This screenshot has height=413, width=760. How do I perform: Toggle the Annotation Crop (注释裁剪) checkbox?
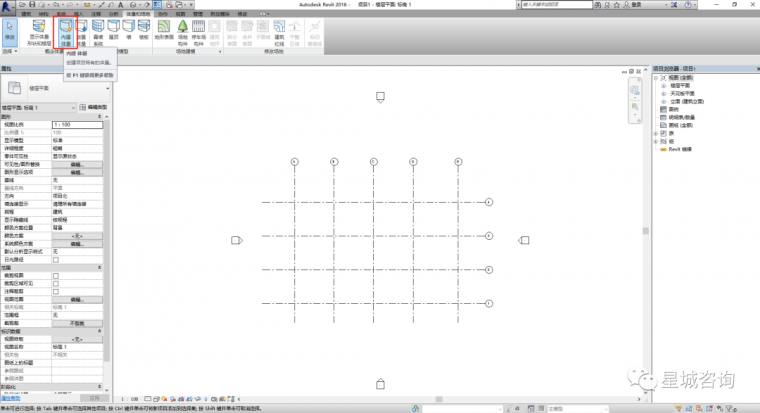56,290
